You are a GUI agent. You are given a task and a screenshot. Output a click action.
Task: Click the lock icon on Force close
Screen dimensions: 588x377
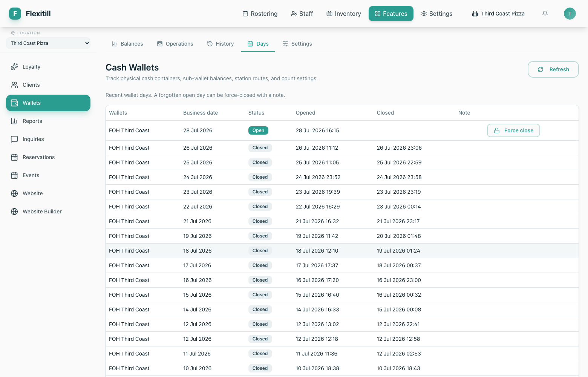[x=497, y=130]
